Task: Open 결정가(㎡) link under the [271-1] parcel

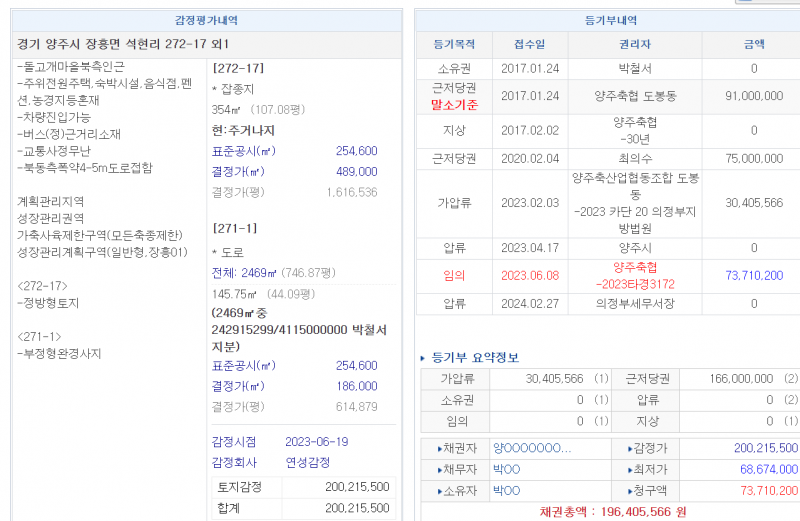Action: coord(238,386)
